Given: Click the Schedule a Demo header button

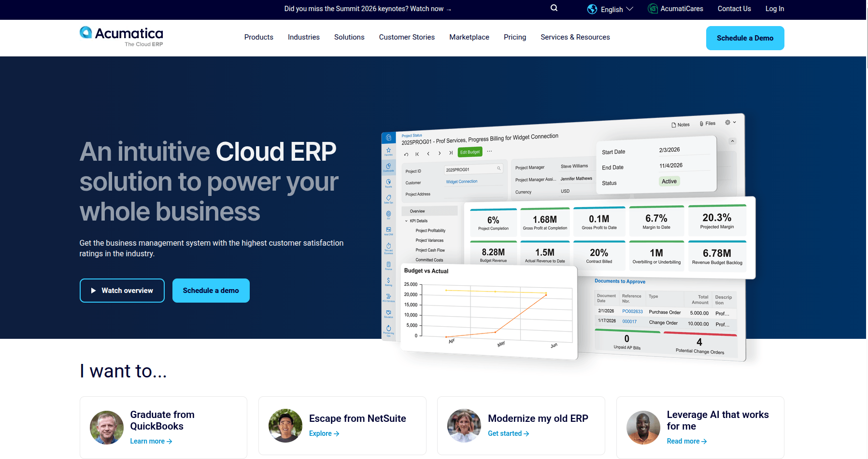Looking at the screenshot, I should (x=745, y=38).
